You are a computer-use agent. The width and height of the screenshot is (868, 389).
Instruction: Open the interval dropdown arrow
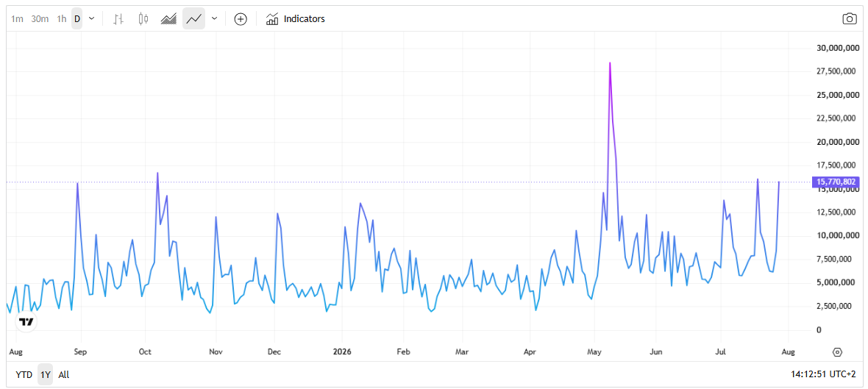pos(92,19)
